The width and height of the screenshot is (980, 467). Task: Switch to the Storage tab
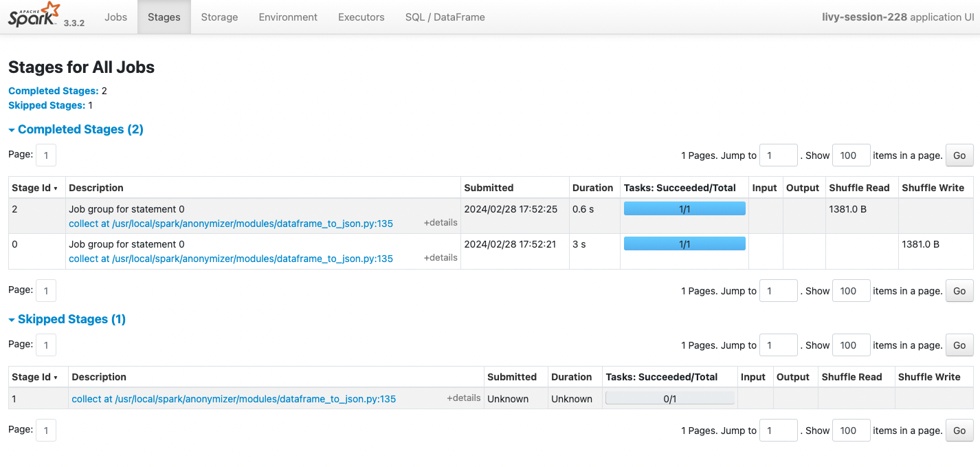point(219,17)
